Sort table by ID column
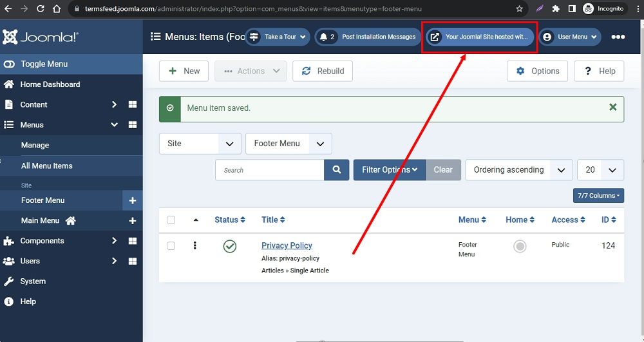Viewport: 644px width, 342px height. [609, 220]
